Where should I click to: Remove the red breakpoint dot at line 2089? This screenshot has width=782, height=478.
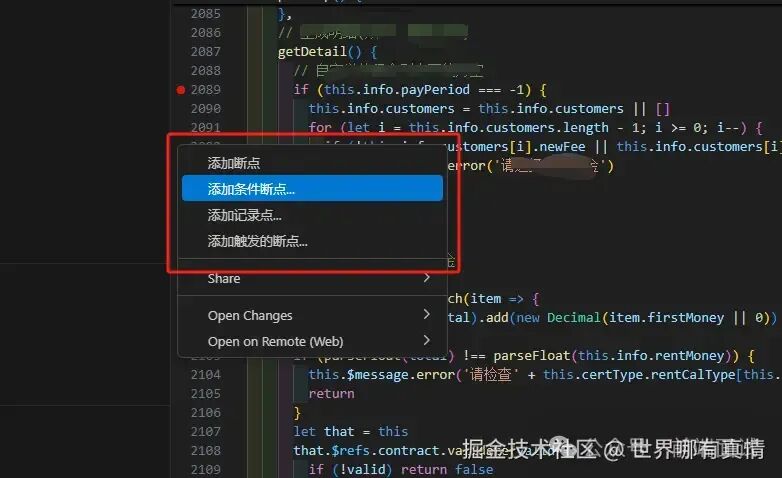(x=181, y=90)
